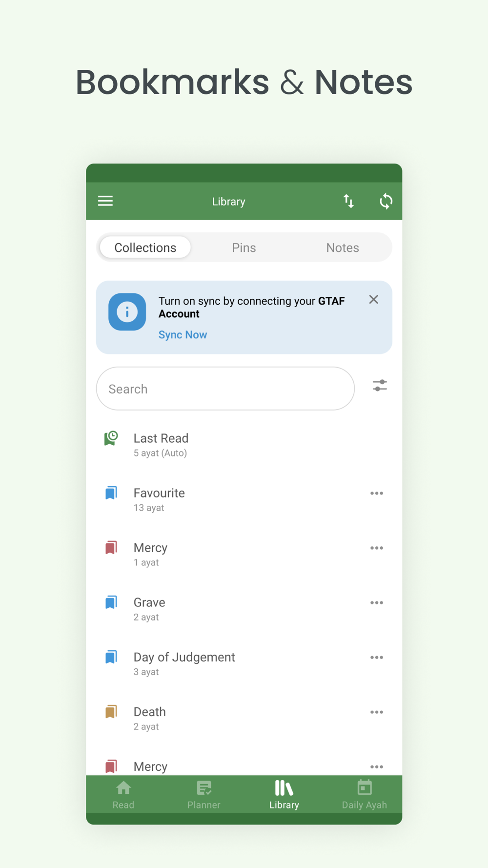
Task: Click the Last Read bookmark icon
Action: pyautogui.click(x=111, y=438)
